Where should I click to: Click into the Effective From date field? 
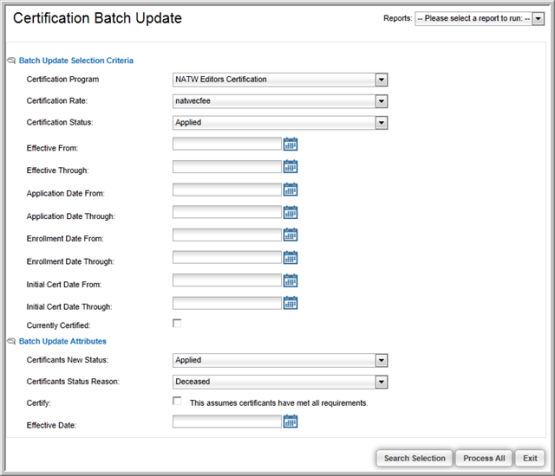coord(227,144)
